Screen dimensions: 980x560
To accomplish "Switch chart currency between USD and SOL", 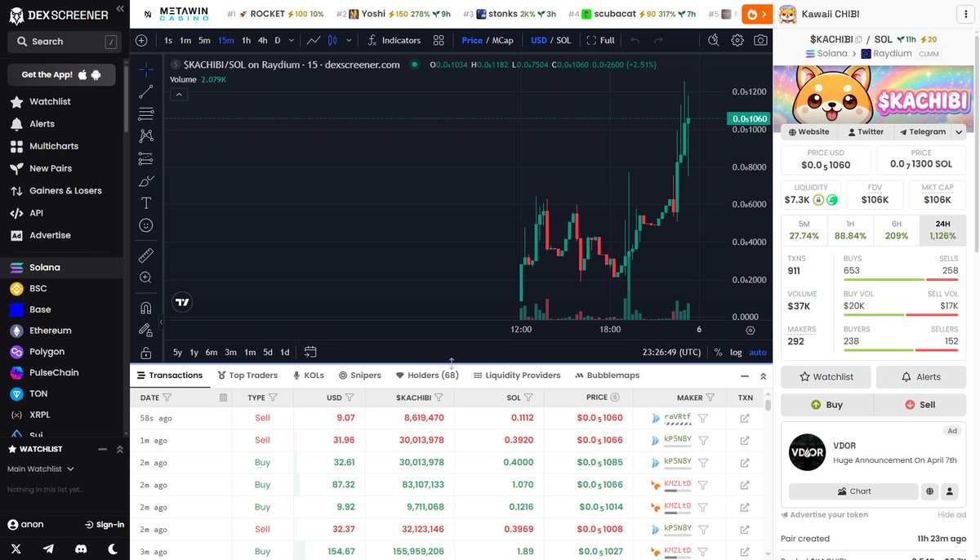I will [x=550, y=40].
